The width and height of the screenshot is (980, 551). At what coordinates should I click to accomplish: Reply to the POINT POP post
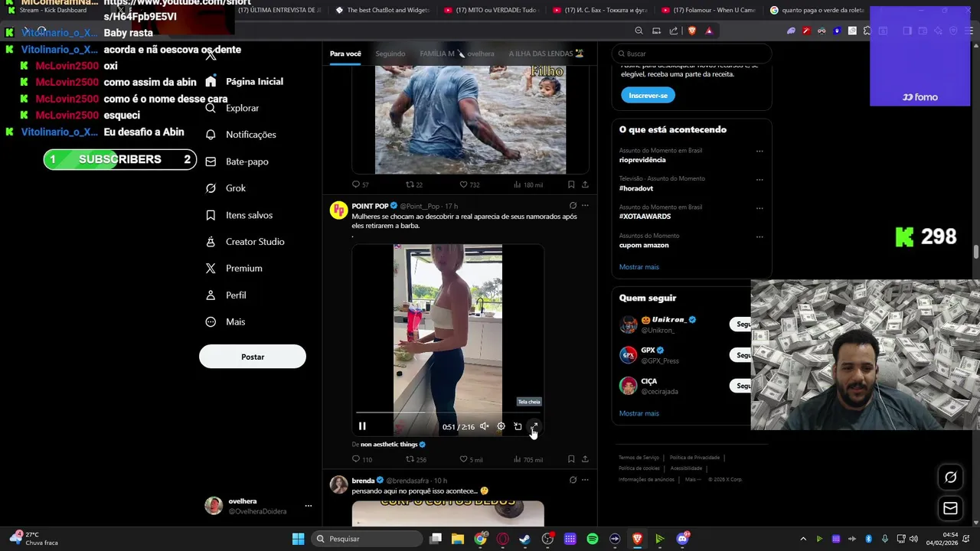point(361,459)
